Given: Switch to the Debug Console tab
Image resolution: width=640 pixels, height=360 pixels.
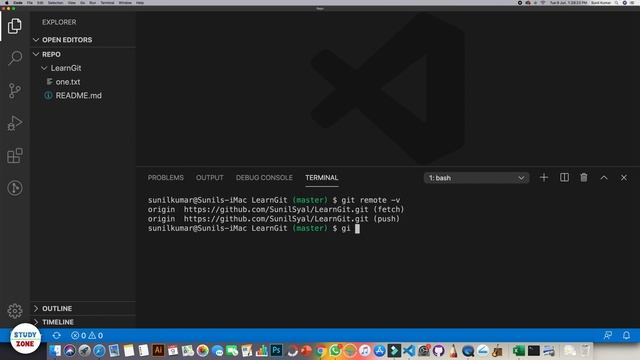Looking at the screenshot, I should coord(264,178).
